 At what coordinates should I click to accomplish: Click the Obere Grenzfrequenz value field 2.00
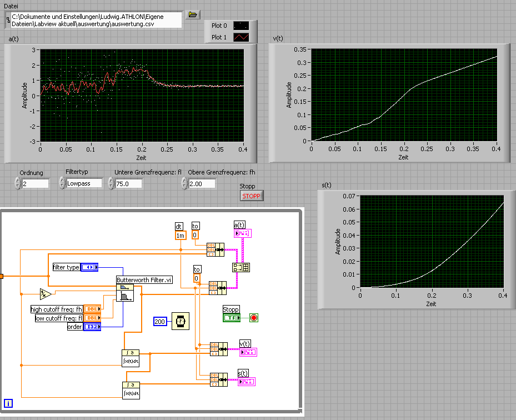point(202,183)
